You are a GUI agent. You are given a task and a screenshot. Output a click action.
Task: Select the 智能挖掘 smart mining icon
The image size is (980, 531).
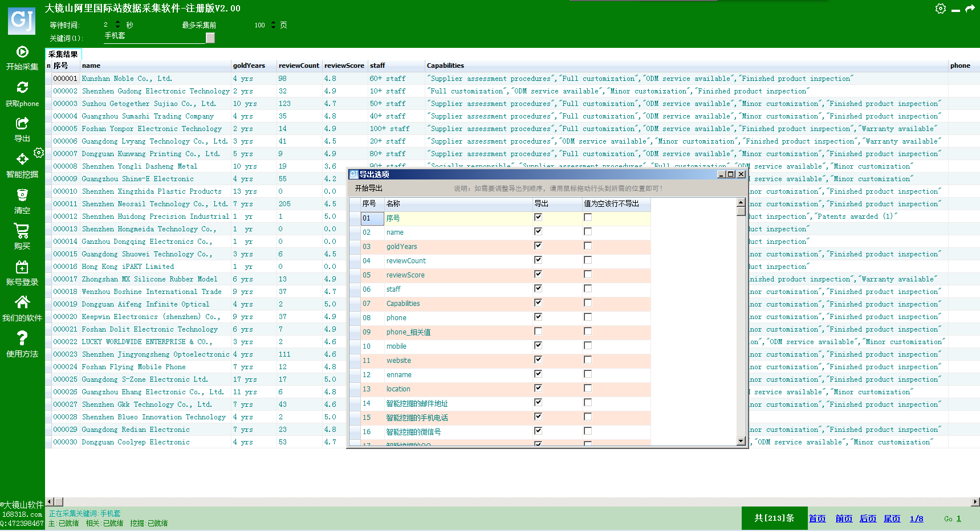pyautogui.click(x=22, y=160)
